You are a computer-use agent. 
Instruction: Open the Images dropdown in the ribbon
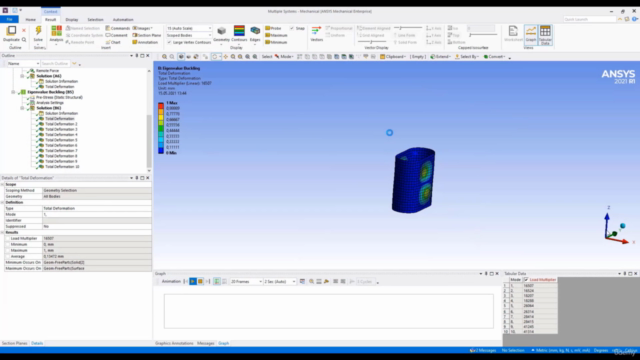pyautogui.click(x=143, y=28)
